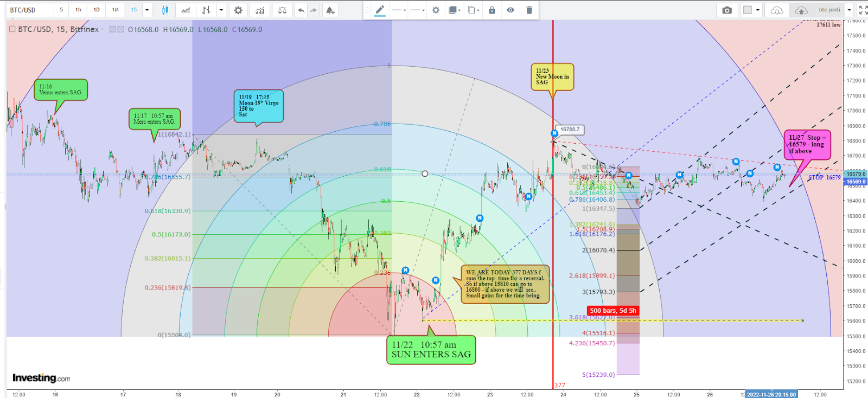Switch to the line chart style icon
Screen dimensions: 868x398
[186, 10]
